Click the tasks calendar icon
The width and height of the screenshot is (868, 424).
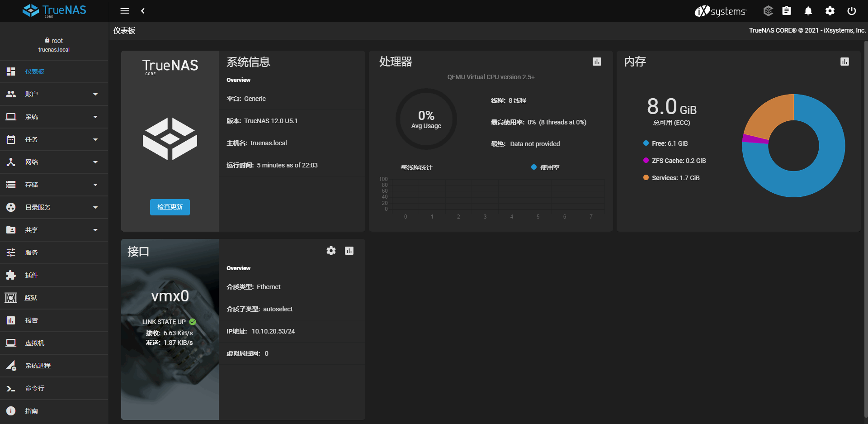[11, 139]
